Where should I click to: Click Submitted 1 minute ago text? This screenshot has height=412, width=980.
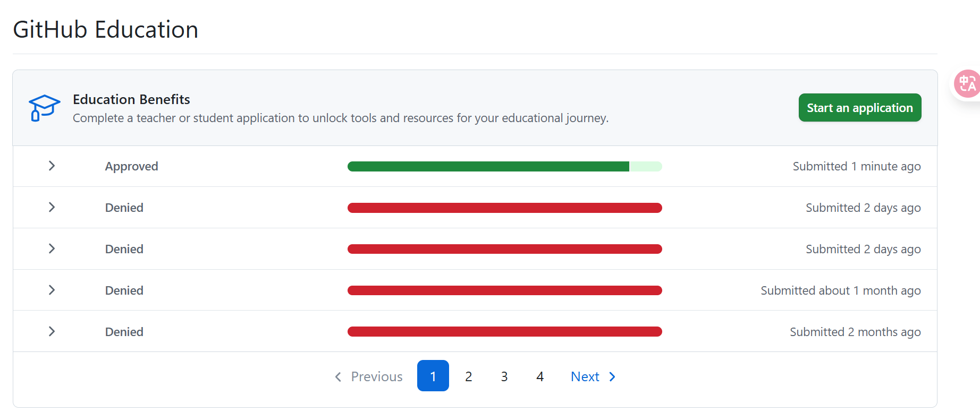(857, 166)
